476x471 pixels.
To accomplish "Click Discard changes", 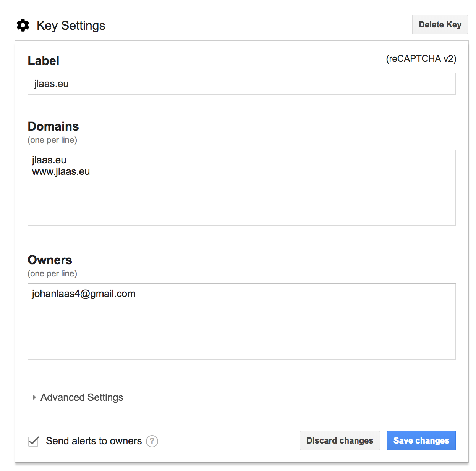I will click(340, 440).
